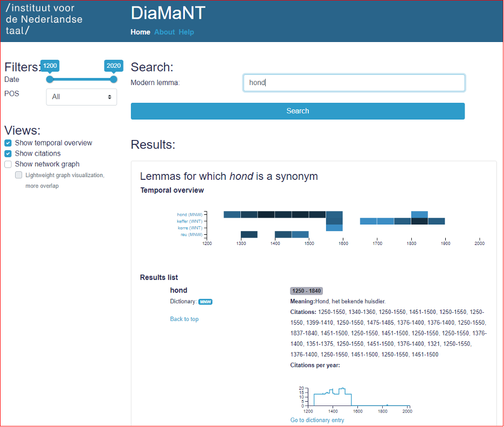Viewport: 504px width, 427px height.
Task: Click the MNW dictionary badge
Action: click(205, 302)
